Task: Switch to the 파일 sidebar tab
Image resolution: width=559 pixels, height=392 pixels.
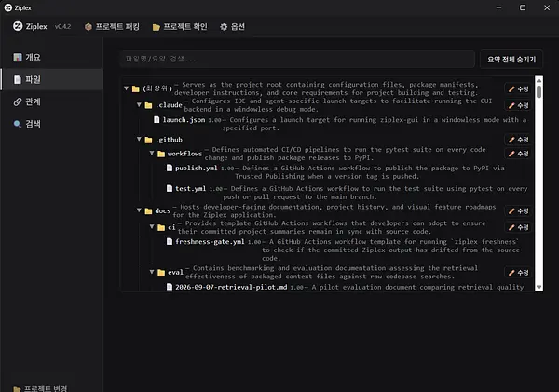Action: coord(52,79)
